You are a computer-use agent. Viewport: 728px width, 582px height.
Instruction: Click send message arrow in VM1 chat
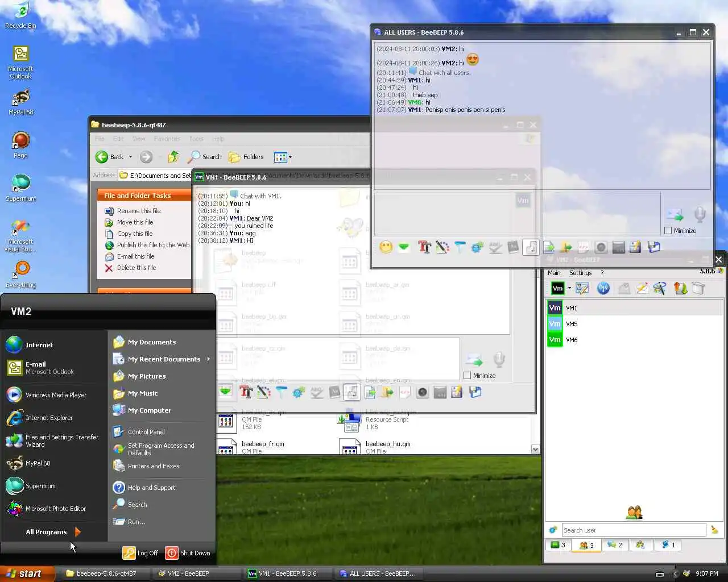click(474, 360)
